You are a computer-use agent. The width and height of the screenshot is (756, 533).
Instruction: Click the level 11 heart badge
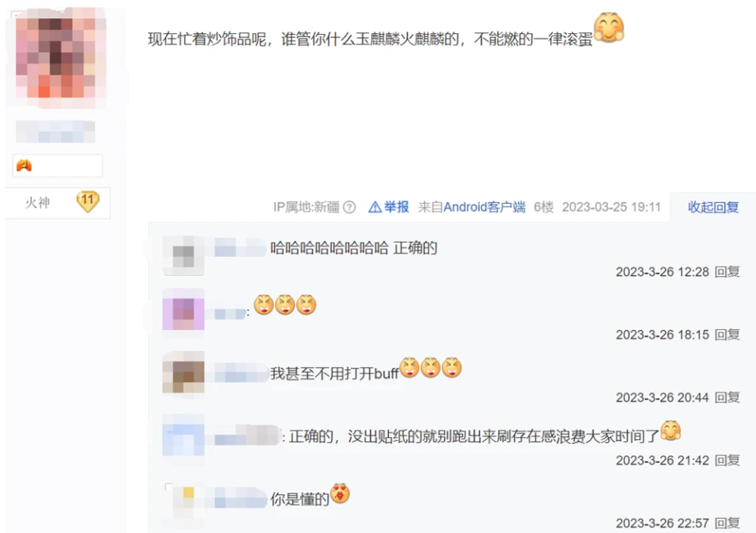[x=87, y=202]
